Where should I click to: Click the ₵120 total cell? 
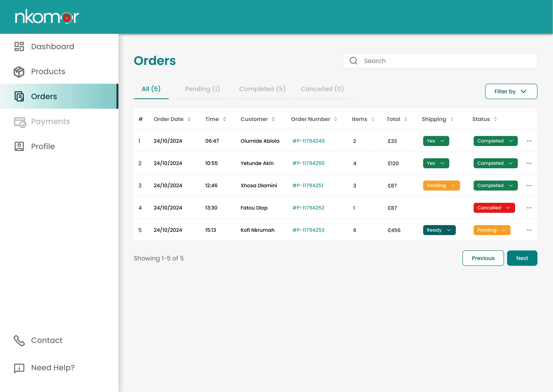pyautogui.click(x=393, y=163)
